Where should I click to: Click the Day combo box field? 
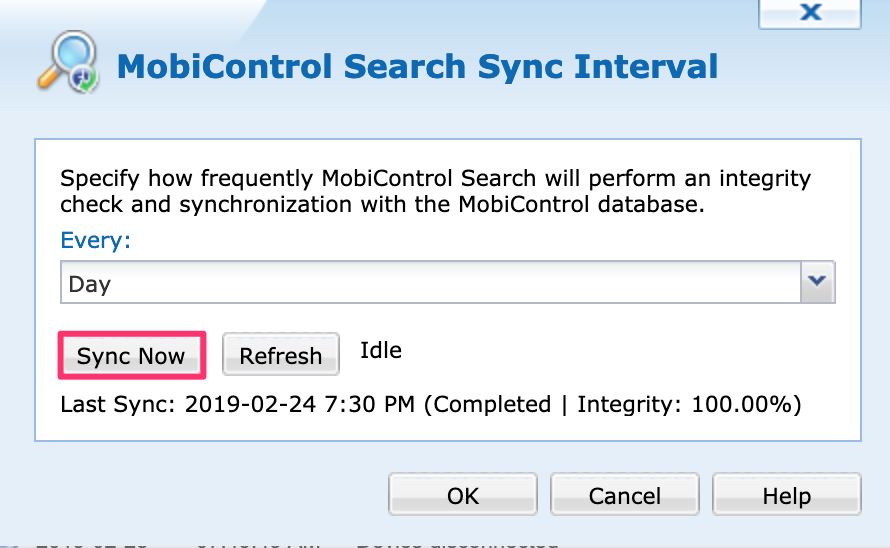[x=430, y=283]
